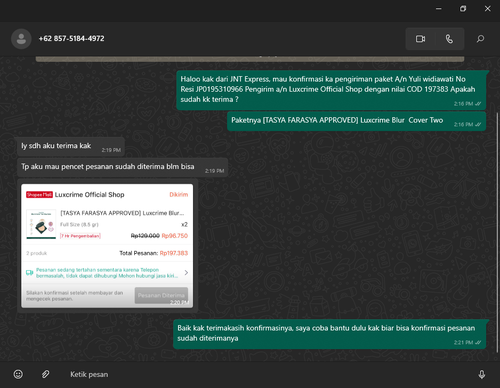Screen dimensions: 500x388
Task: Click the chat scrollbar on the right
Action: point(497,232)
